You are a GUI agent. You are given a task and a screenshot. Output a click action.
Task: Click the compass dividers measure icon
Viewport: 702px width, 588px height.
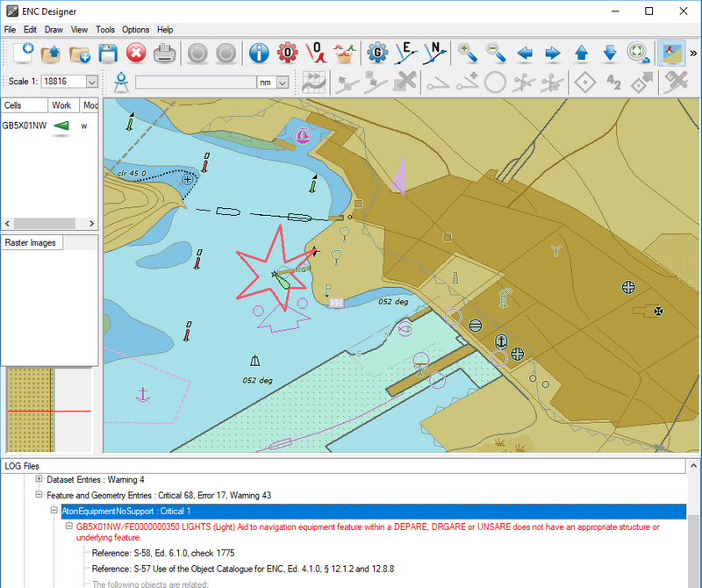(x=121, y=82)
